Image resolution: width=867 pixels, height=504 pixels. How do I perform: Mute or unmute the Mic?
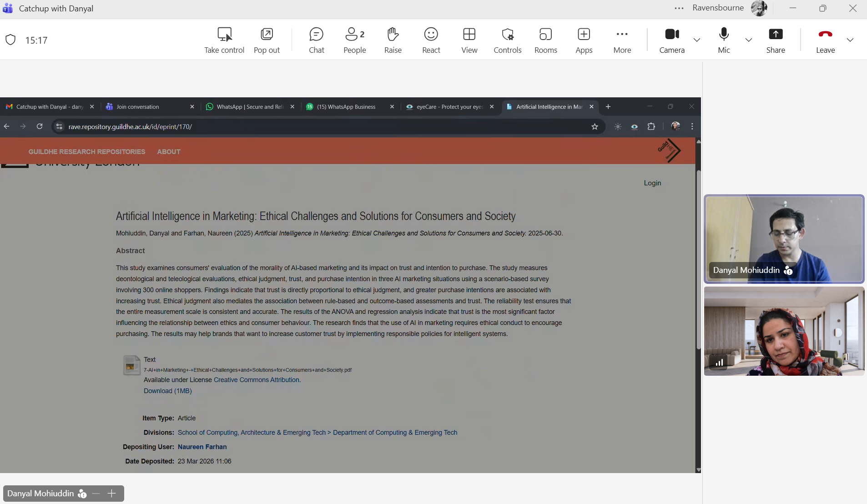[724, 40]
